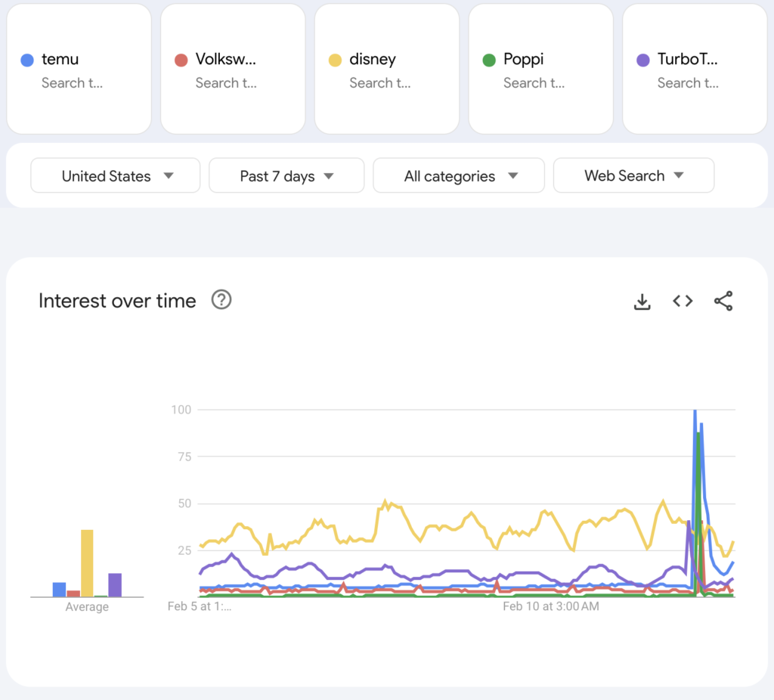Expand the Past 7 days time range

pos(286,176)
